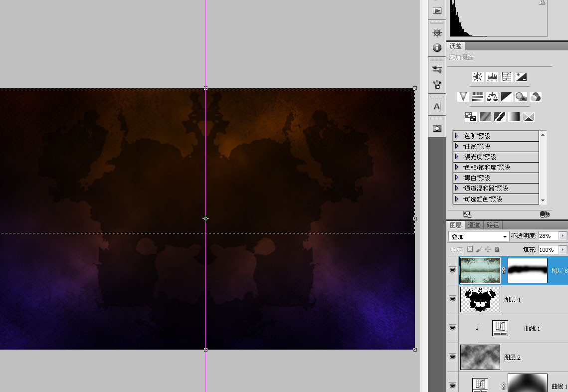Add a Photo Filter adjustment

[521, 97]
